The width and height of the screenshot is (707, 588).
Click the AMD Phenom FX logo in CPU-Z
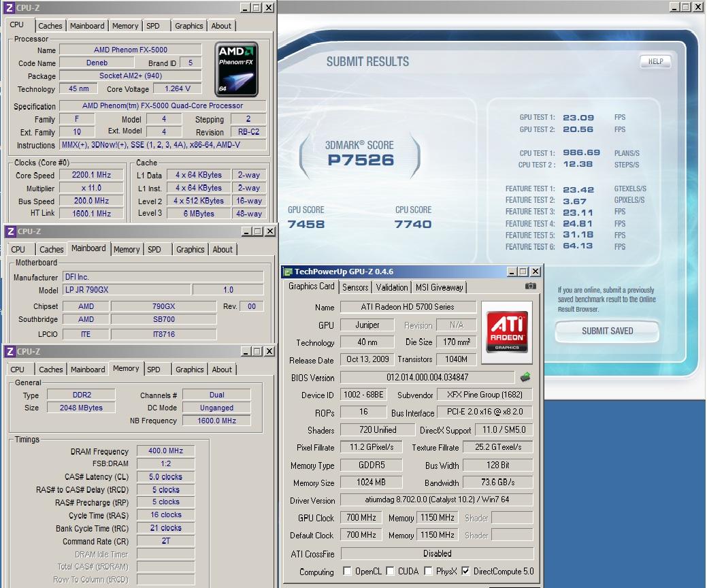[236, 69]
